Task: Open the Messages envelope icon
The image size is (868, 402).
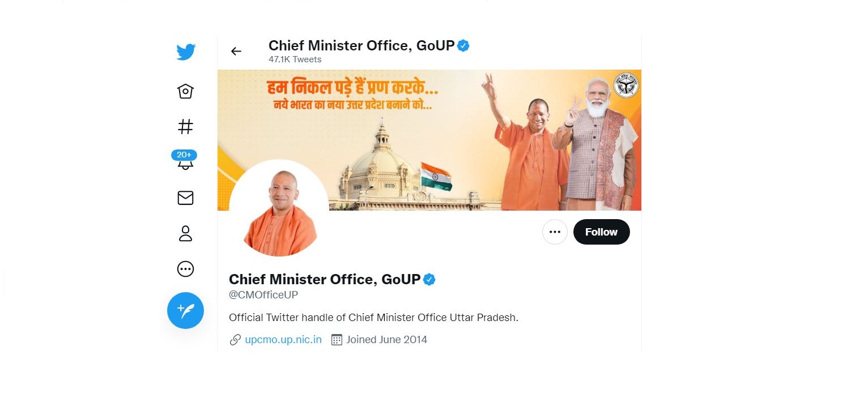Action: coord(185,198)
